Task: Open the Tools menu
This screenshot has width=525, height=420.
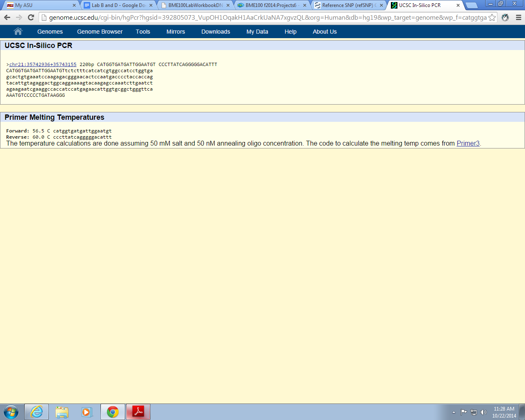Action: (143, 32)
